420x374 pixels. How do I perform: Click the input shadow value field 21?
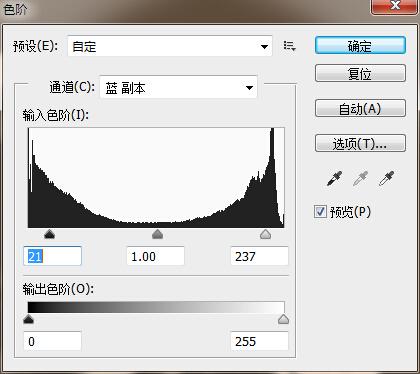click(52, 256)
